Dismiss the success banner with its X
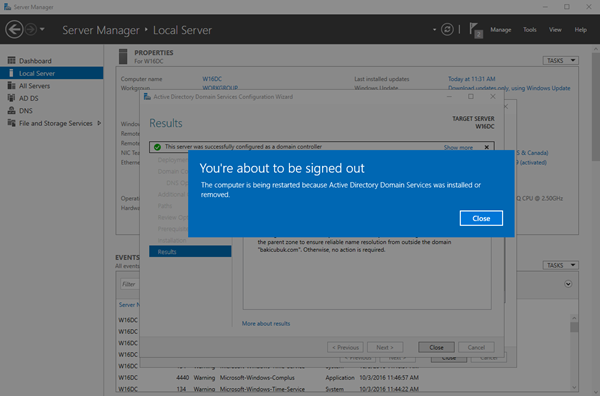This screenshot has height=396, width=600. pos(486,147)
